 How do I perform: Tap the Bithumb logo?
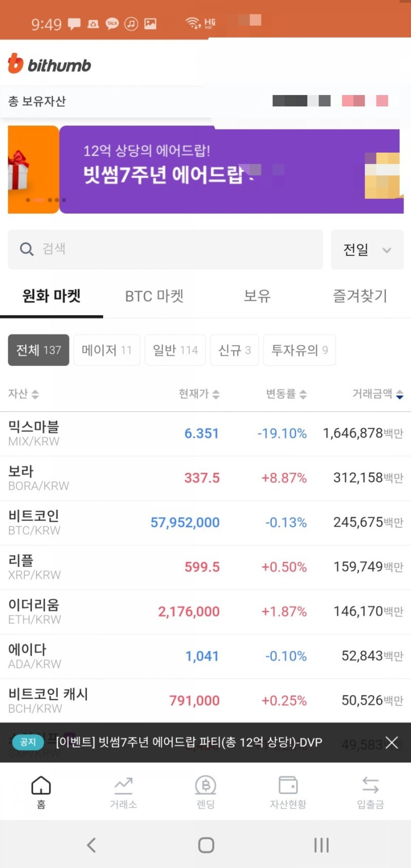tap(49, 65)
